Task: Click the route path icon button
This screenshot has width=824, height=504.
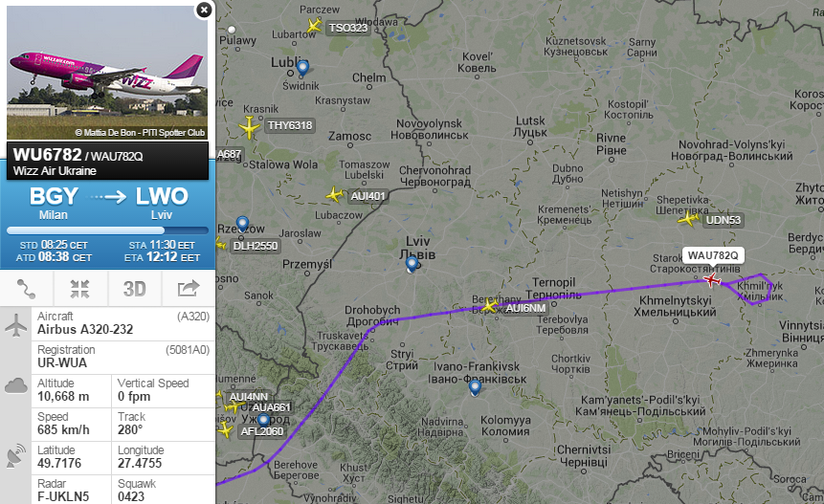Action: (x=26, y=289)
